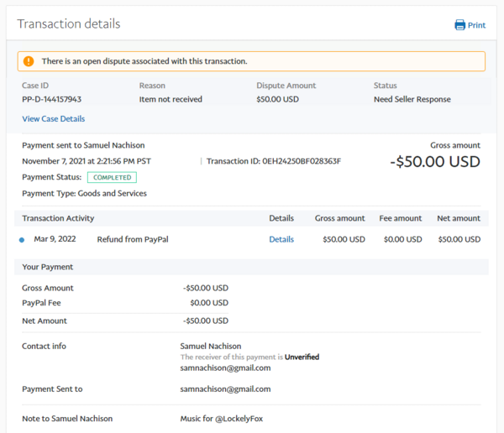
Task: Open View Case Details link
Action: pyautogui.click(x=54, y=119)
